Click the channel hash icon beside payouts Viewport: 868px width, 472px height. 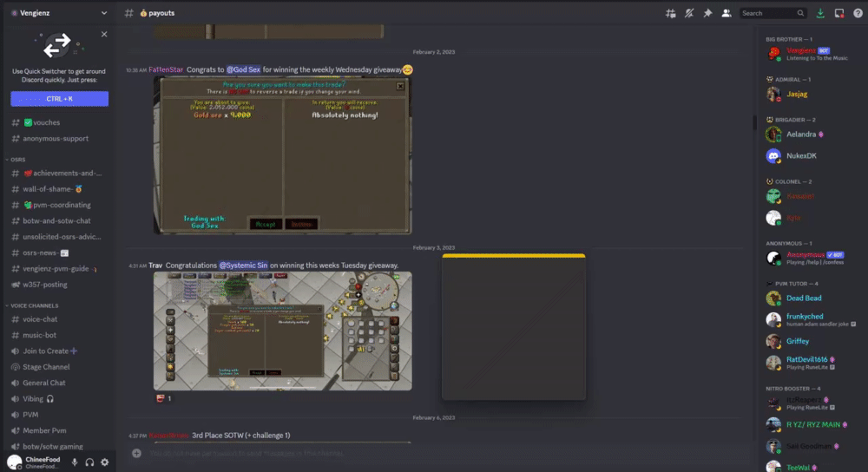(129, 13)
